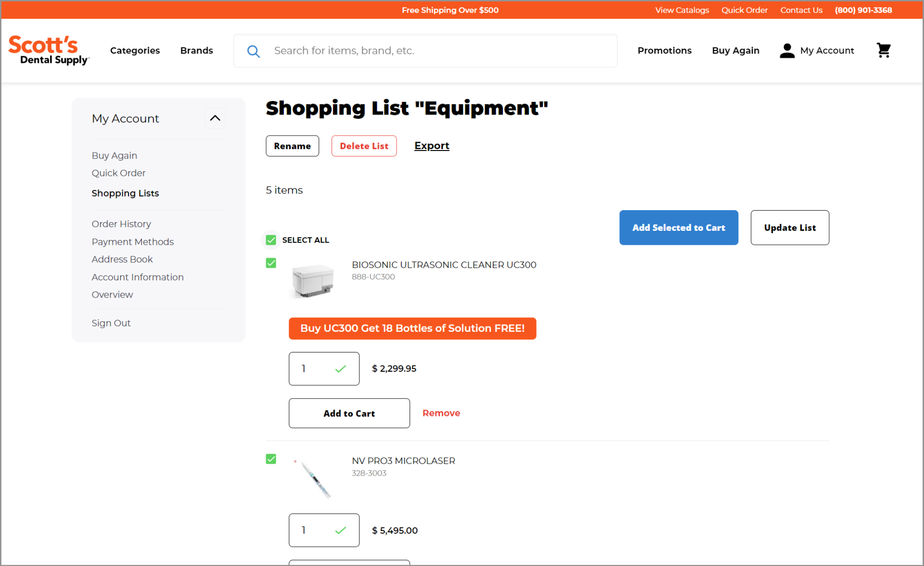Image resolution: width=924 pixels, height=566 pixels.
Task: Open Buy Again in the header
Action: (x=735, y=50)
